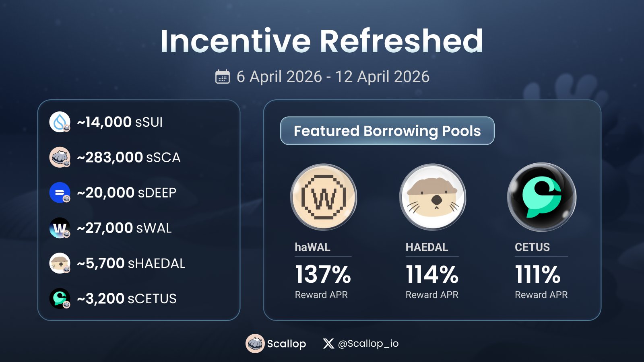Click the Featured Borrowing Pools button
This screenshot has width=644, height=362.
(x=387, y=131)
